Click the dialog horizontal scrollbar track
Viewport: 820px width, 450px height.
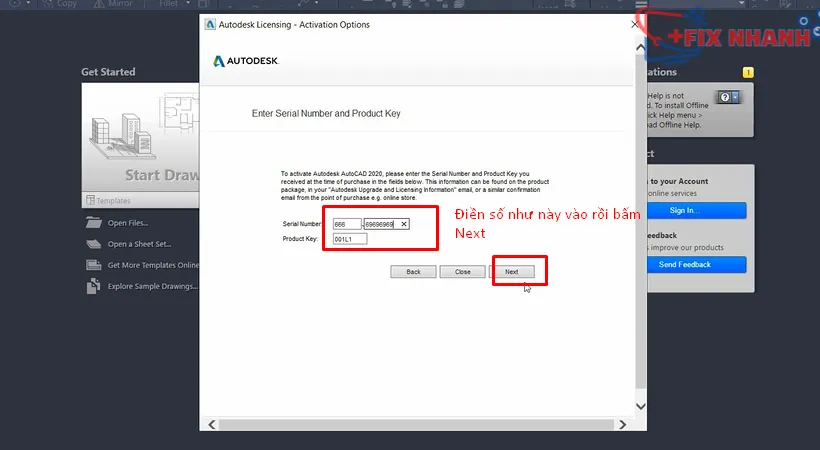point(416,424)
